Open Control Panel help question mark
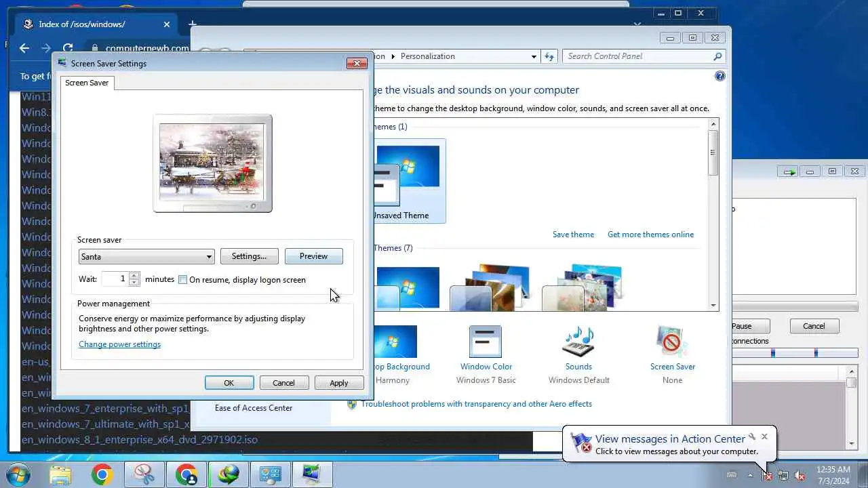This screenshot has width=868, height=488. pyautogui.click(x=720, y=76)
